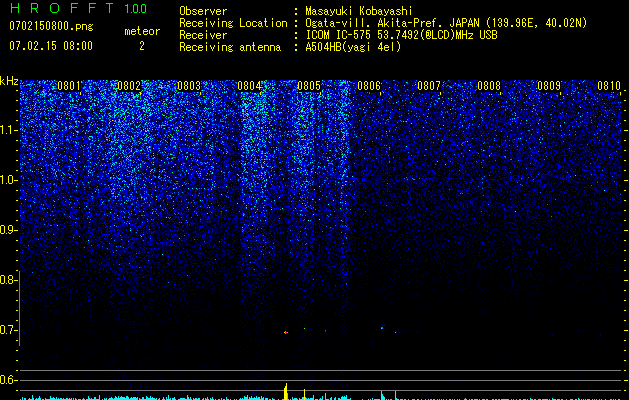Click the 0.8 frequency axis label
Image resolution: width=629 pixels, height=400 pixels.
(8, 280)
